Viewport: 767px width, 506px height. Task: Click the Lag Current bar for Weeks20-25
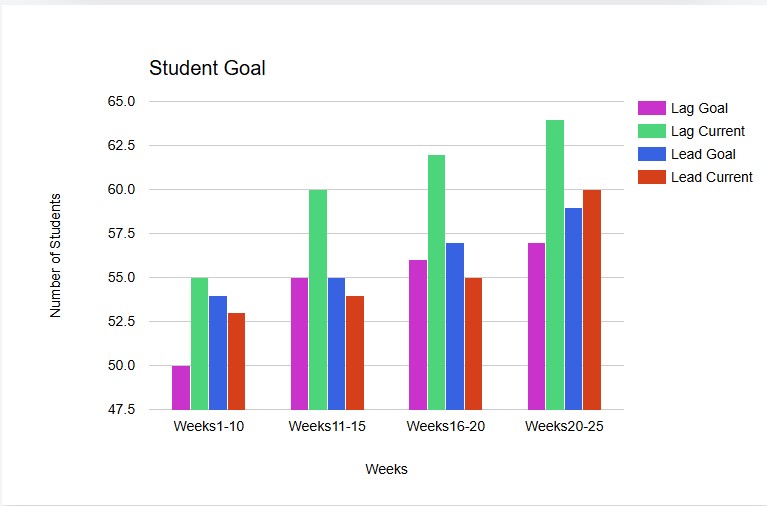[x=555, y=265]
